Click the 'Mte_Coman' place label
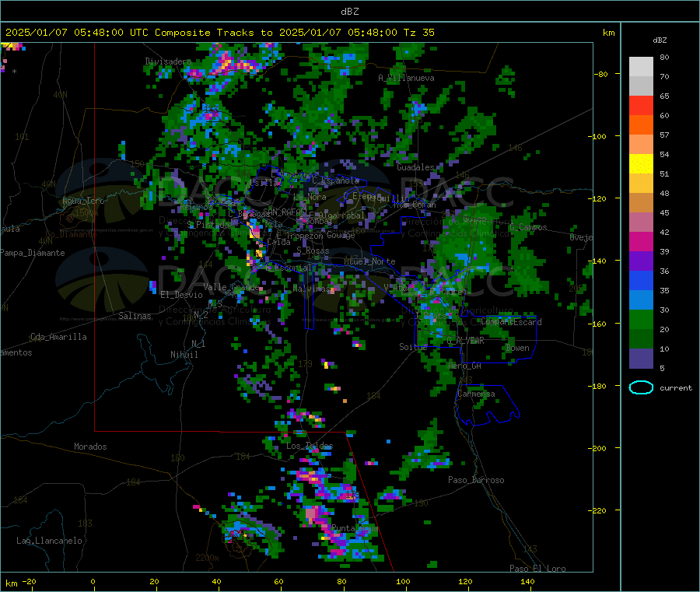The height and width of the screenshot is (592, 700). point(415,205)
